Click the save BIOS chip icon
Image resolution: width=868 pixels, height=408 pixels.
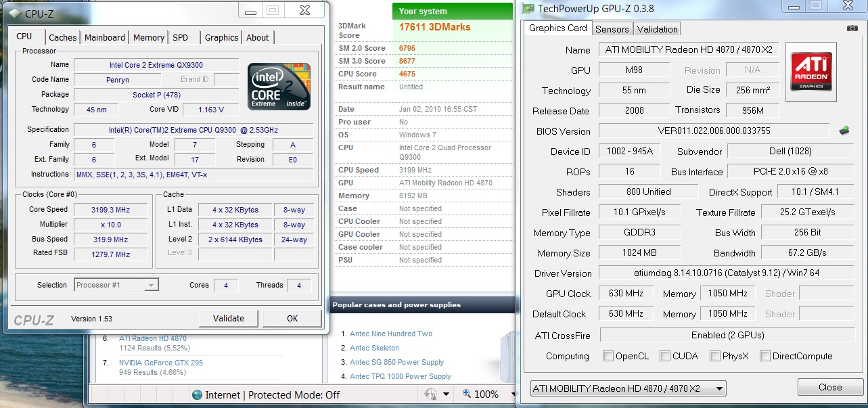844,131
